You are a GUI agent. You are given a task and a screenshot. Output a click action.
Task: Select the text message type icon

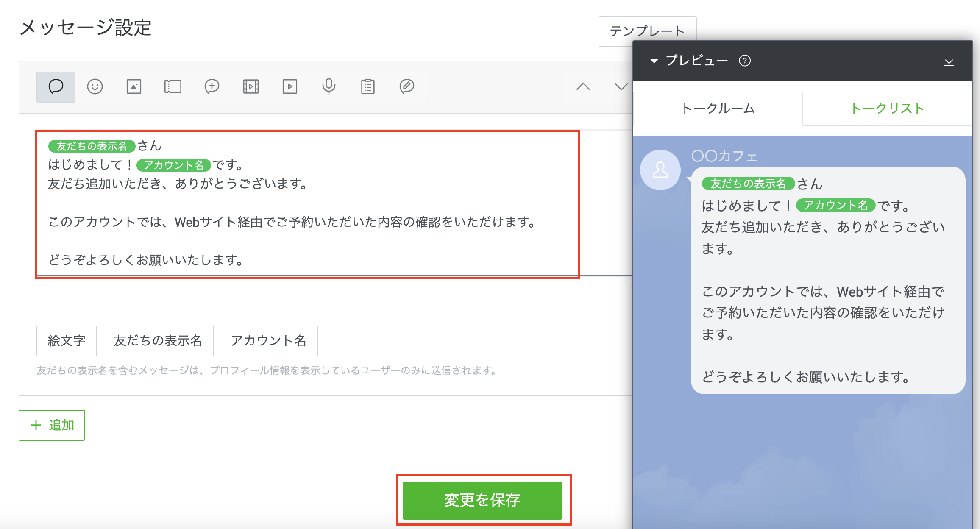click(56, 87)
